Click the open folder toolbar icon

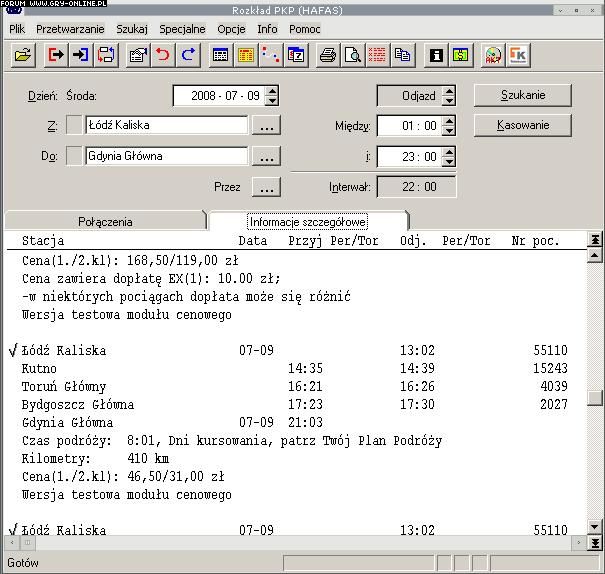coord(22,56)
